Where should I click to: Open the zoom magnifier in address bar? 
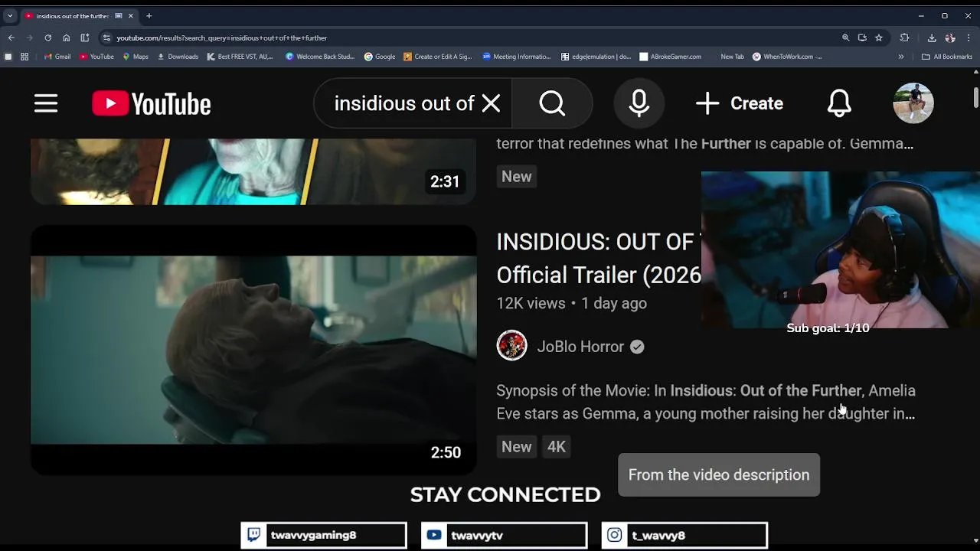click(x=845, y=37)
